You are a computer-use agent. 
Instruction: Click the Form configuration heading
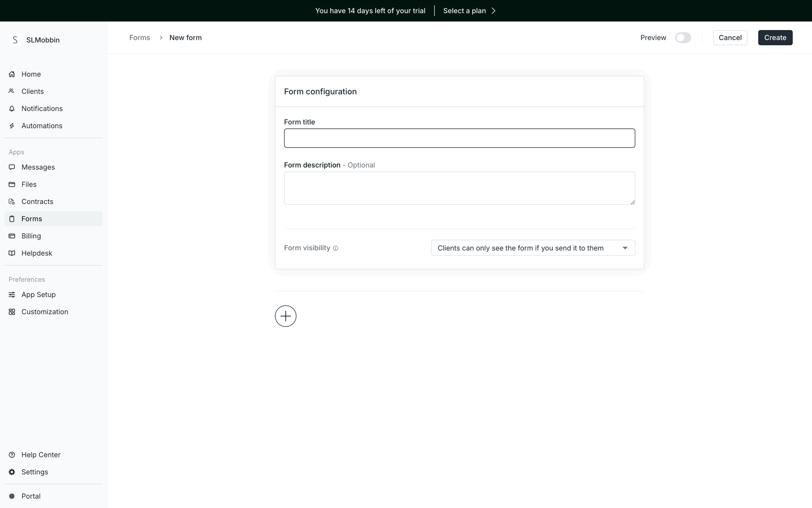320,92
